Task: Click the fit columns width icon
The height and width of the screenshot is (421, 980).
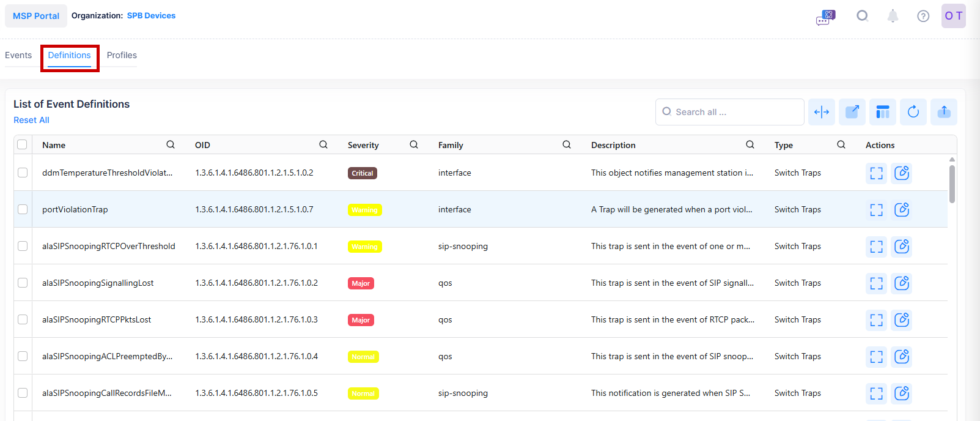Action: point(822,112)
